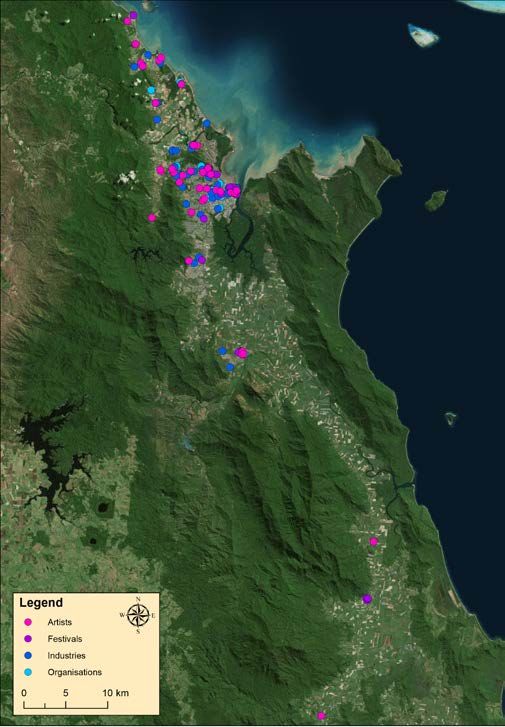Click the Artists label in legend
The width and height of the screenshot is (505, 727).
point(59,622)
